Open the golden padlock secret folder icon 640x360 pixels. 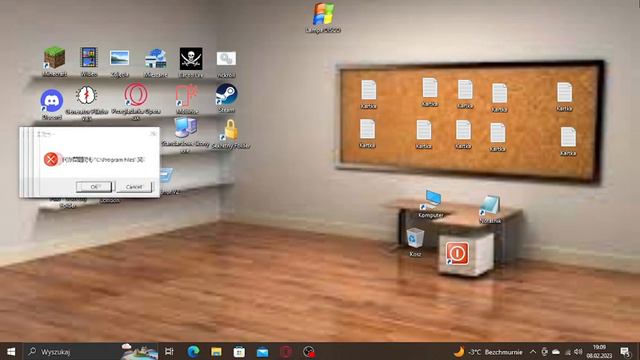click(x=231, y=130)
